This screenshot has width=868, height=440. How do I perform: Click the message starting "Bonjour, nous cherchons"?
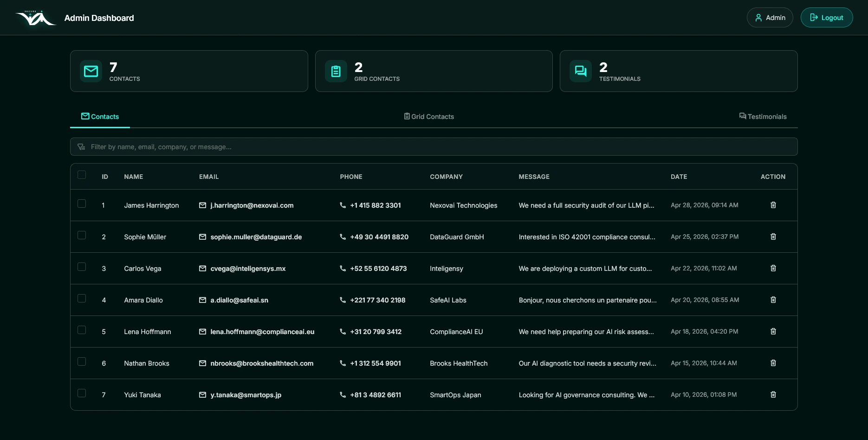click(x=588, y=300)
